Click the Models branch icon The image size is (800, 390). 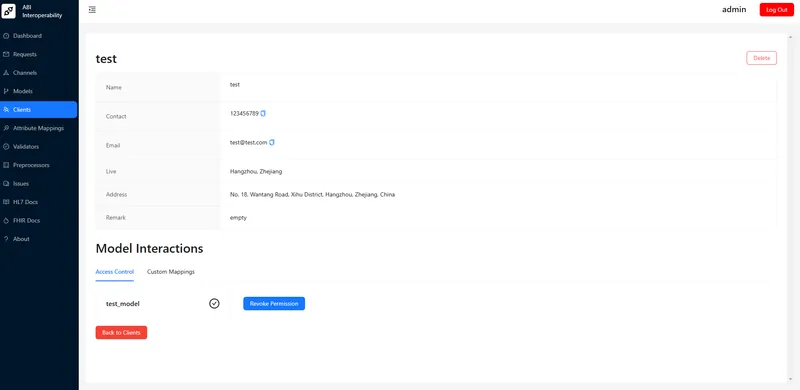6,91
